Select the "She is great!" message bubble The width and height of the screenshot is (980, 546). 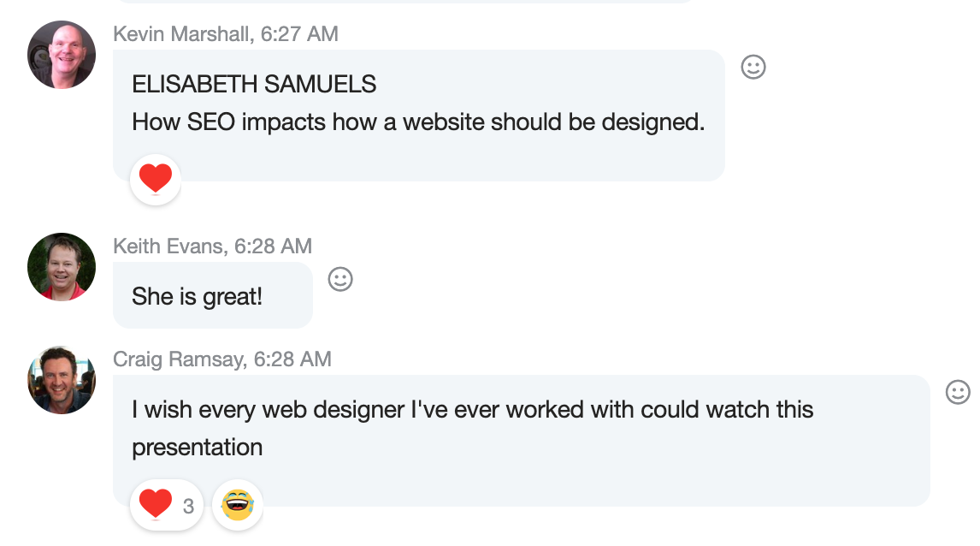coord(198,297)
